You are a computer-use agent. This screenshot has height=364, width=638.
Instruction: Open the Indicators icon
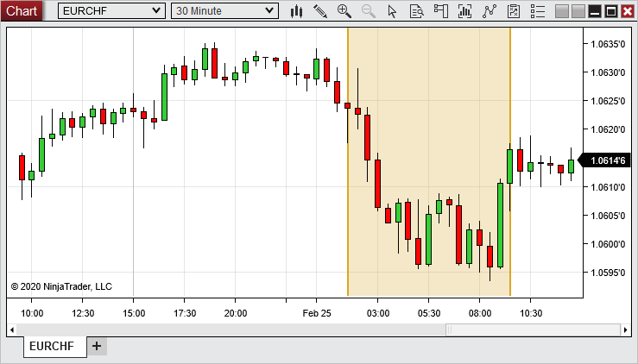coord(465,11)
